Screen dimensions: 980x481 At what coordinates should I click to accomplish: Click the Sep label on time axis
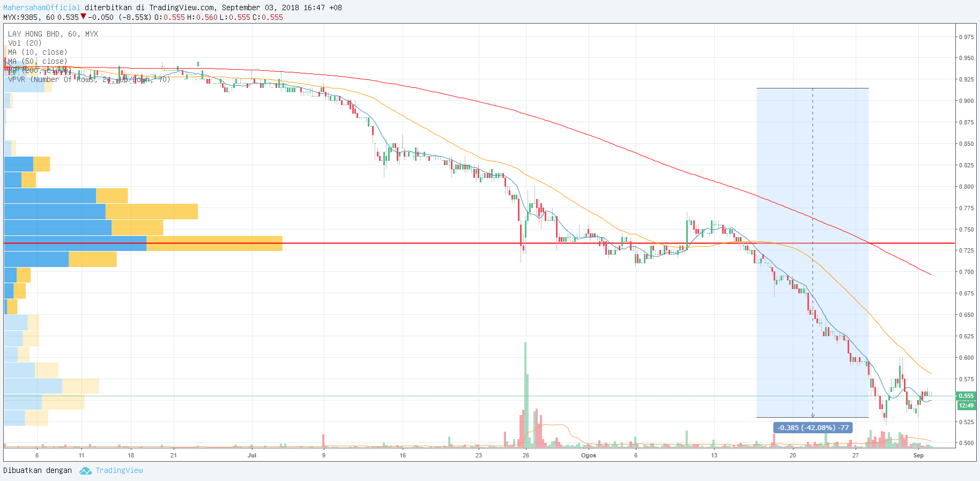(x=918, y=455)
